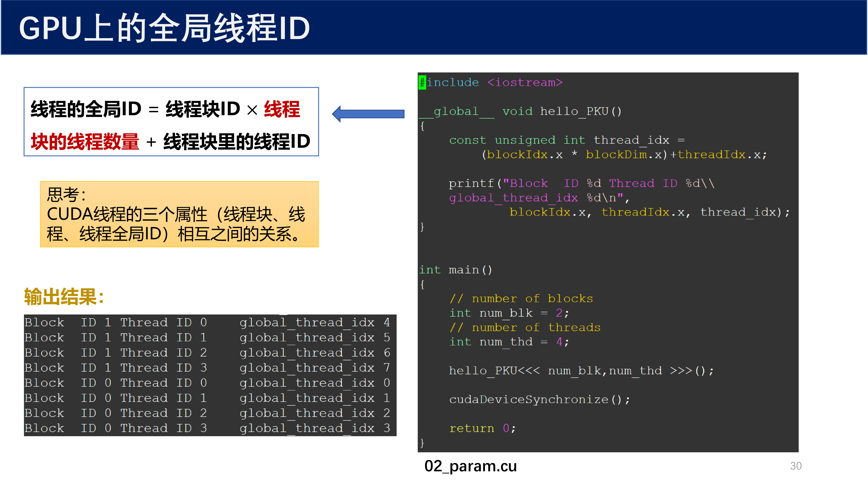Click the "输出结果:" heading
The image size is (868, 488).
(64, 297)
